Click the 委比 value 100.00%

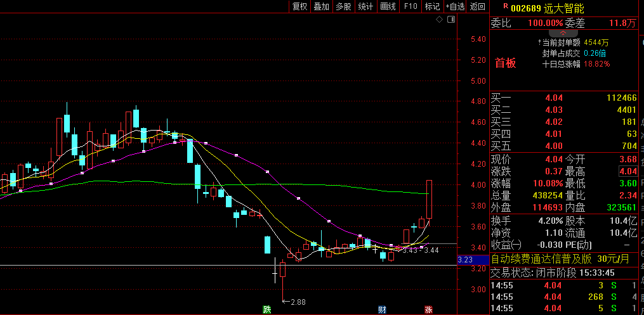545,23
